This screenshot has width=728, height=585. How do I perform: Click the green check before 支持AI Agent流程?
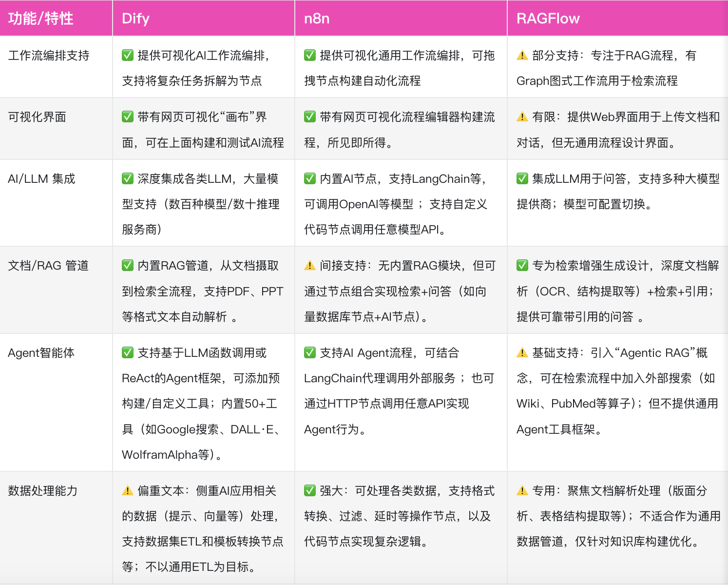point(310,352)
